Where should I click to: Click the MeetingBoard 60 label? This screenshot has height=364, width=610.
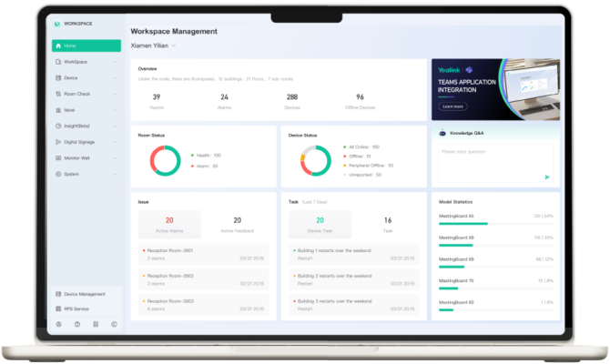pyautogui.click(x=456, y=302)
